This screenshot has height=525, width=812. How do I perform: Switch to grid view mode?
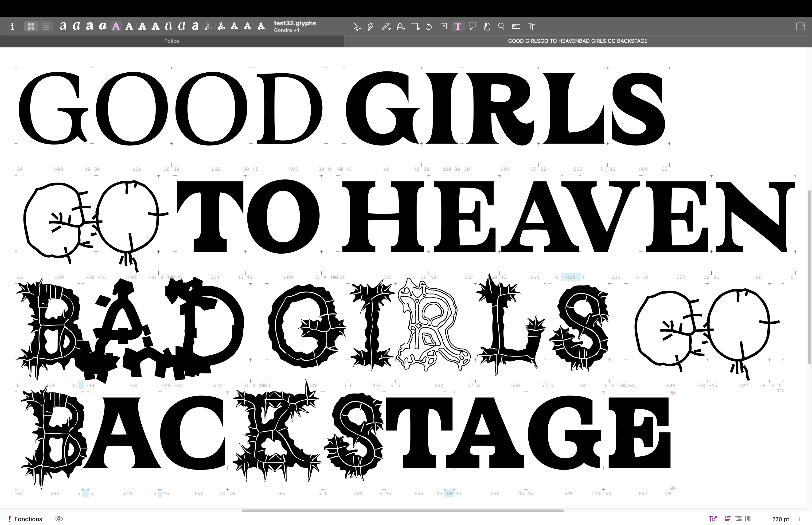coord(31,27)
